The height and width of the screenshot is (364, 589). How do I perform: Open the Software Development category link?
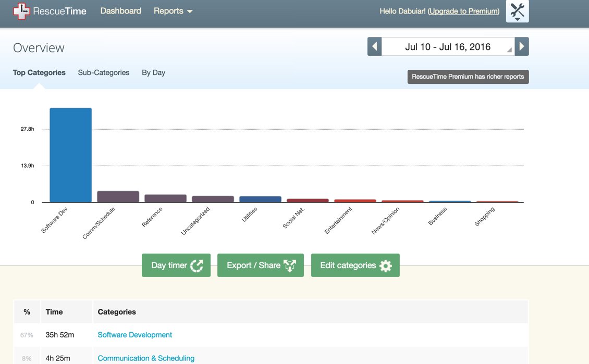tap(135, 335)
